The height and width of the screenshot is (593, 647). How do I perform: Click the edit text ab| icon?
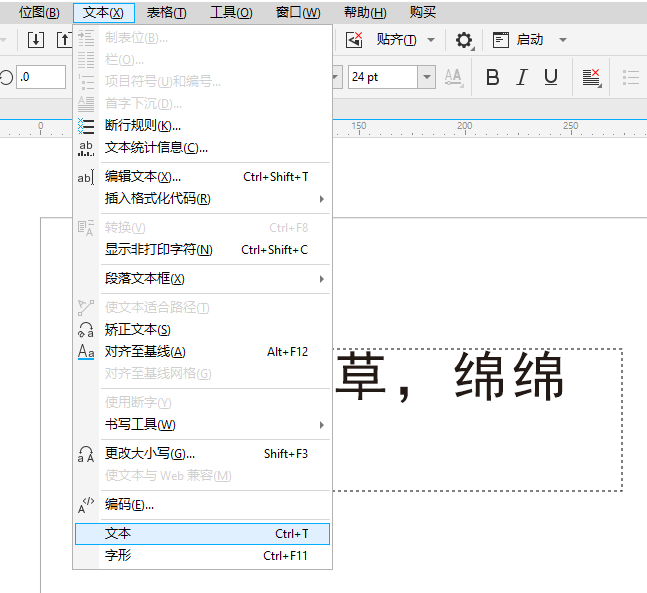(86, 177)
